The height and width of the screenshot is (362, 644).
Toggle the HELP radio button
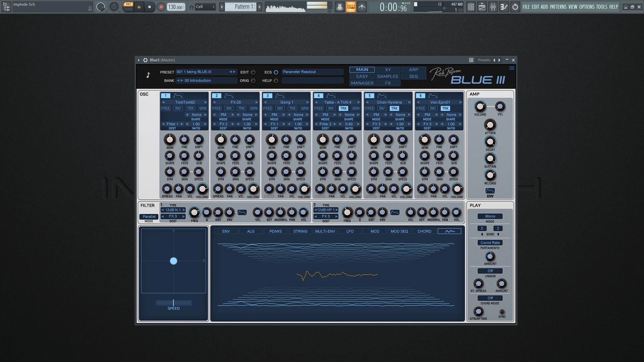point(276,80)
